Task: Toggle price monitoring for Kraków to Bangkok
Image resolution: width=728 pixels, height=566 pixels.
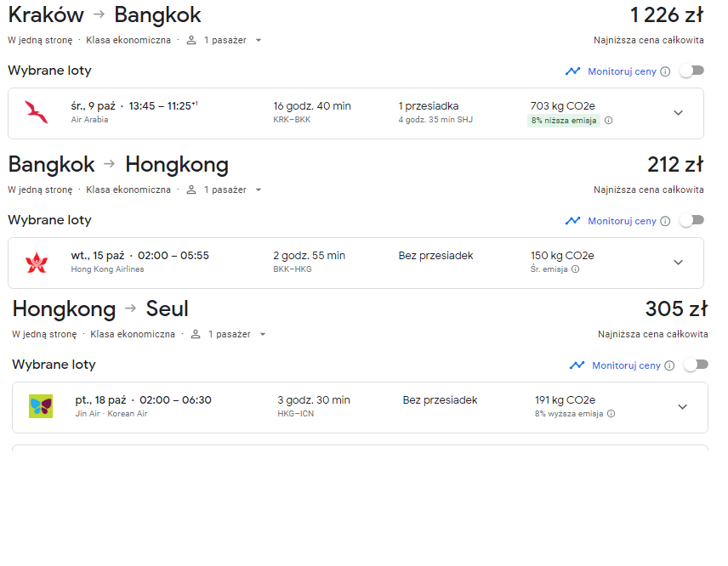Action: click(x=691, y=71)
